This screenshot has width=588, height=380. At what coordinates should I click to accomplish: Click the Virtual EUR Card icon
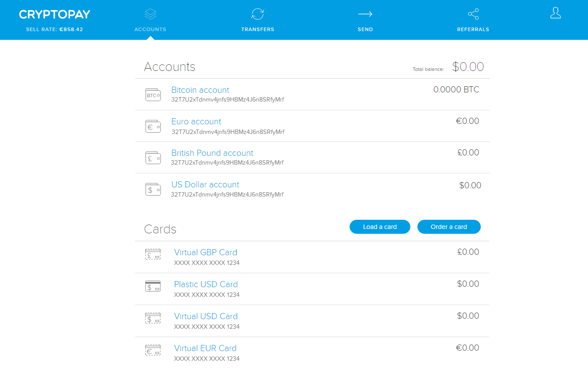(x=153, y=350)
